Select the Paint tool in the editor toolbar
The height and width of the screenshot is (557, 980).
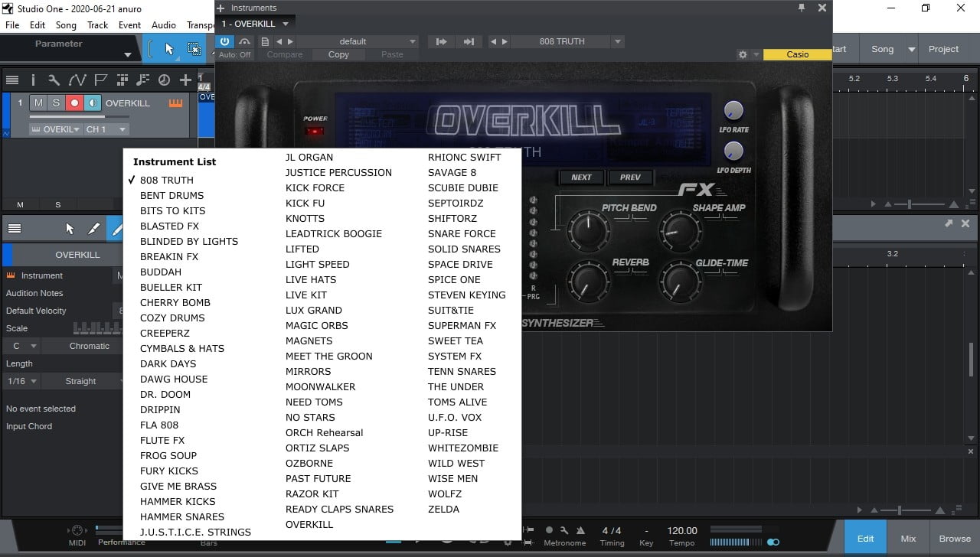pyautogui.click(x=94, y=228)
